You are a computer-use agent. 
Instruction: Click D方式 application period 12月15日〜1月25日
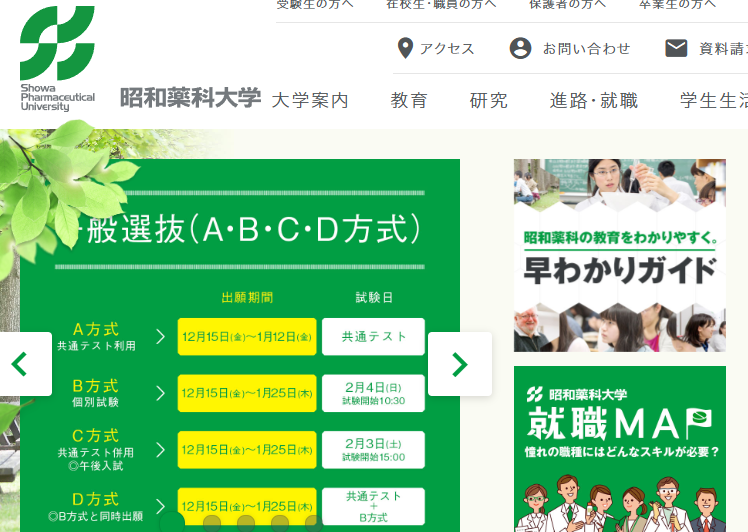click(x=247, y=506)
